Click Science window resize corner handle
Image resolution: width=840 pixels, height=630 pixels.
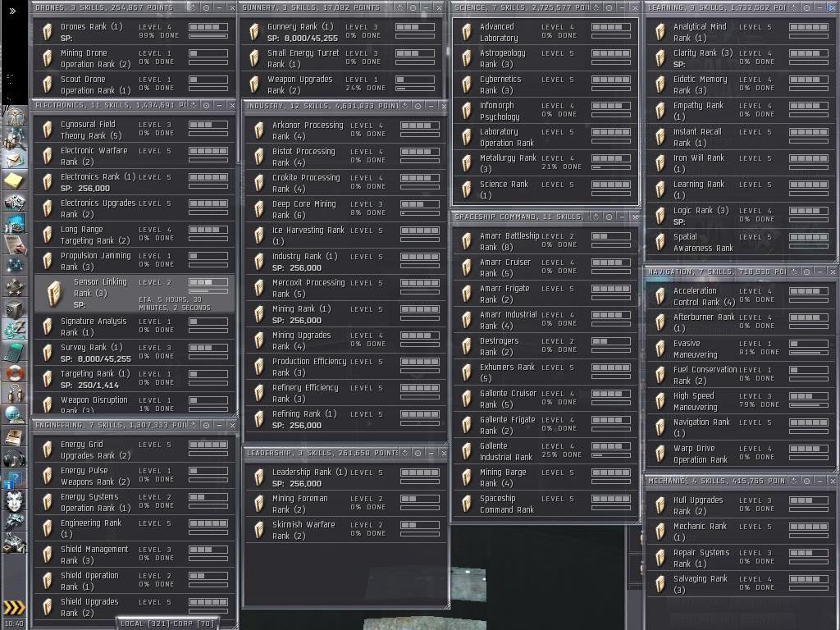tap(637, 204)
